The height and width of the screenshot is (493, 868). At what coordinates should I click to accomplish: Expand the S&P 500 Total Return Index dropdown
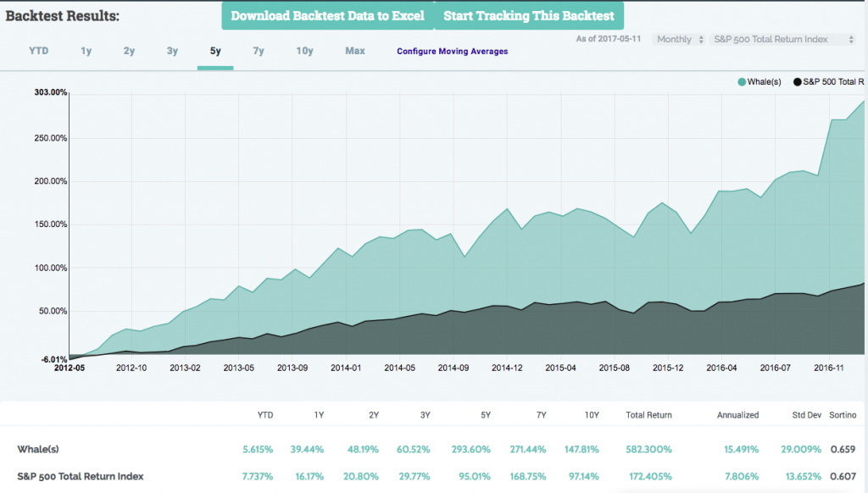click(782, 40)
